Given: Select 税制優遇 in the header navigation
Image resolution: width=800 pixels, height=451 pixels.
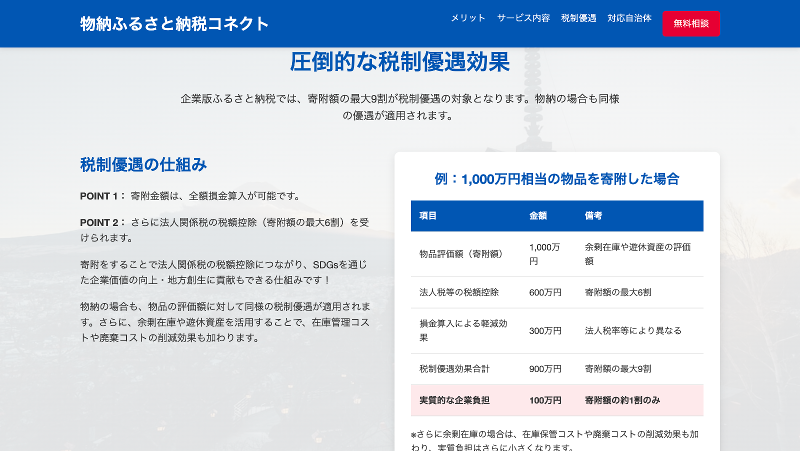Looking at the screenshot, I should point(578,19).
